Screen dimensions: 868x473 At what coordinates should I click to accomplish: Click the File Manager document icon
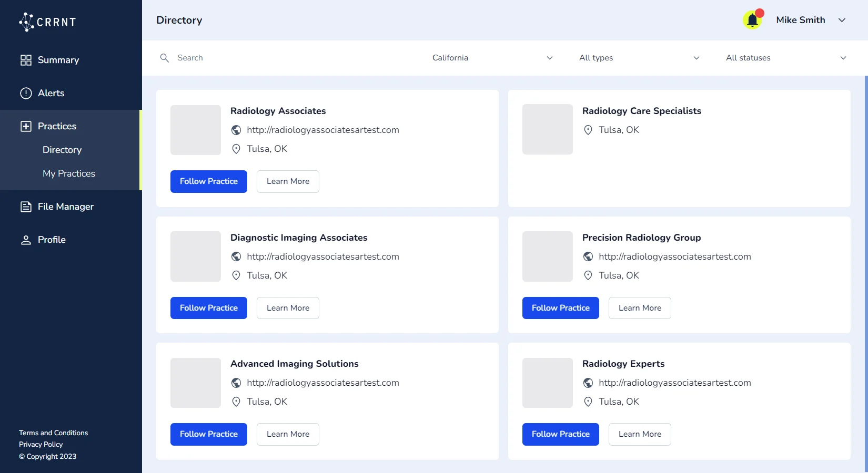26,207
